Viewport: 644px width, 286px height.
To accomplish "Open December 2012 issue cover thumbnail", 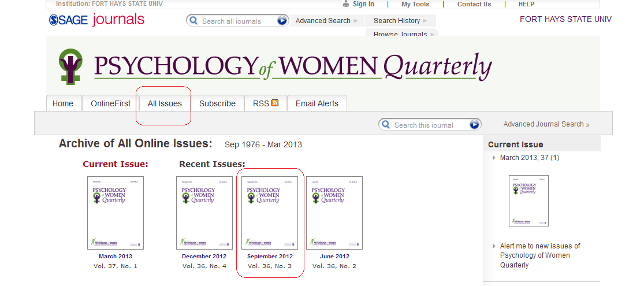I will (204, 213).
